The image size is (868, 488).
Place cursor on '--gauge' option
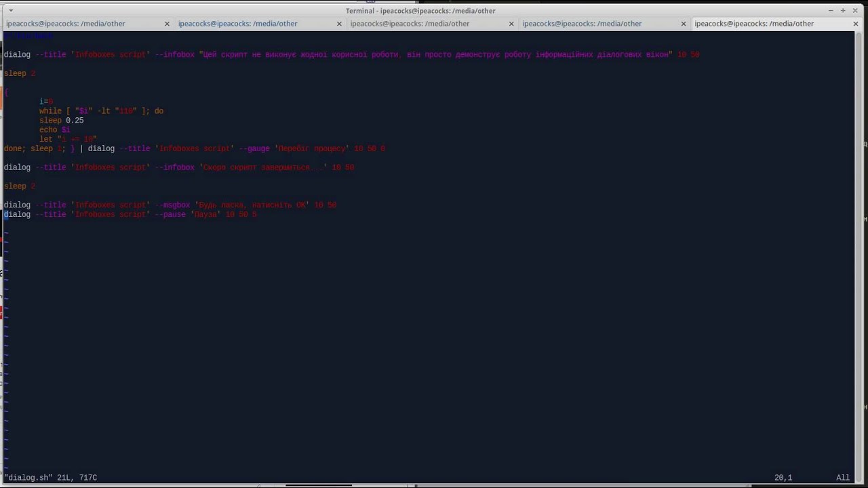254,148
